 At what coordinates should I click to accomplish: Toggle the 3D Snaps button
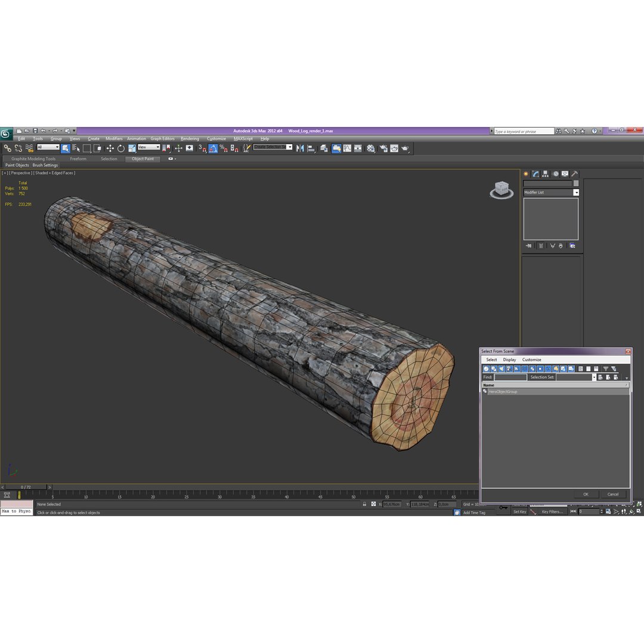tap(202, 148)
